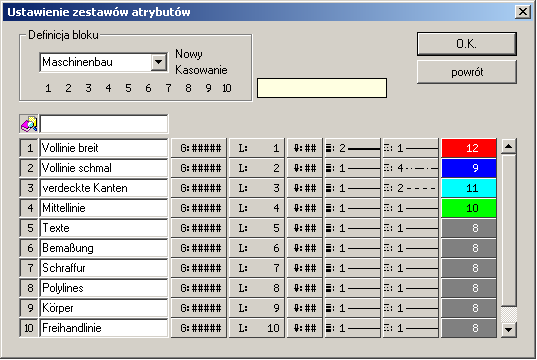Viewport: 537px width, 360px height.
Task: Click row number button 1
Action: click(29, 148)
